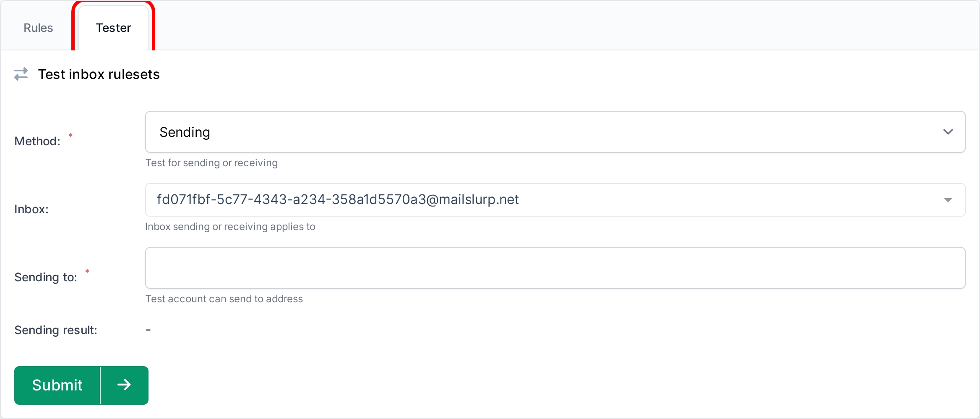Open the Method dropdown showing Sending
Viewport: 980px width, 419px height.
pos(503,132)
